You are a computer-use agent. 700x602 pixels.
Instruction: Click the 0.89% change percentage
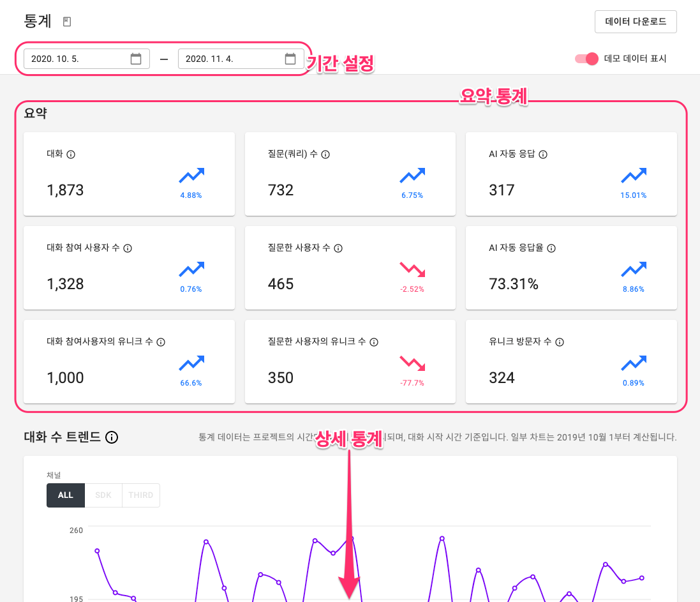tap(634, 383)
